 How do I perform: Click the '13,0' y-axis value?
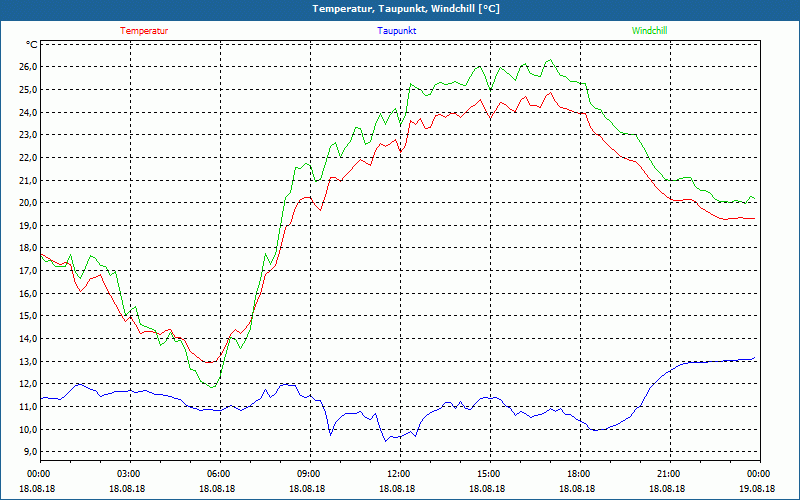[29, 361]
